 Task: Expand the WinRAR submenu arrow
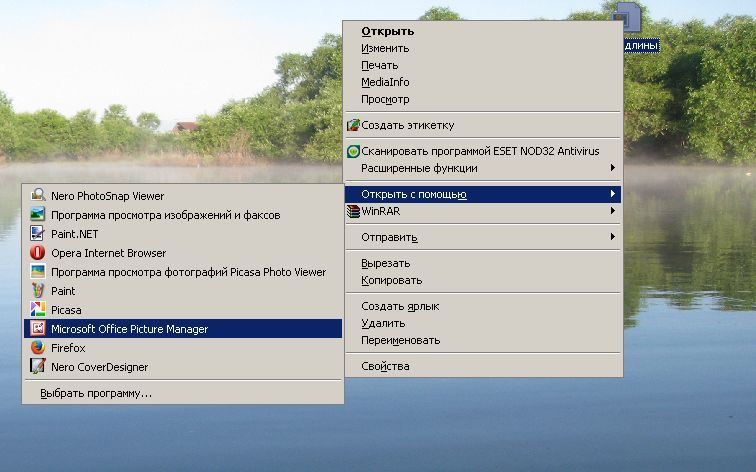coord(612,211)
